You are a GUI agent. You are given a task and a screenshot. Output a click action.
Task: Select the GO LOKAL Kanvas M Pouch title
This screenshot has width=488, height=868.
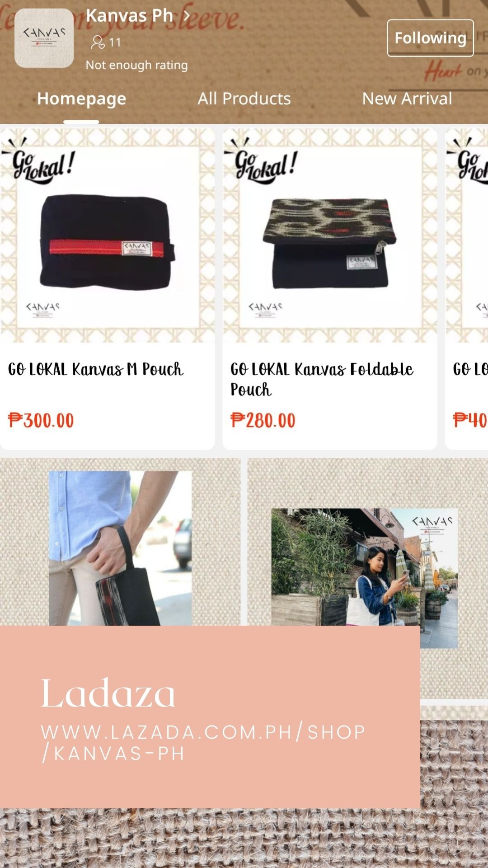pyautogui.click(x=96, y=369)
